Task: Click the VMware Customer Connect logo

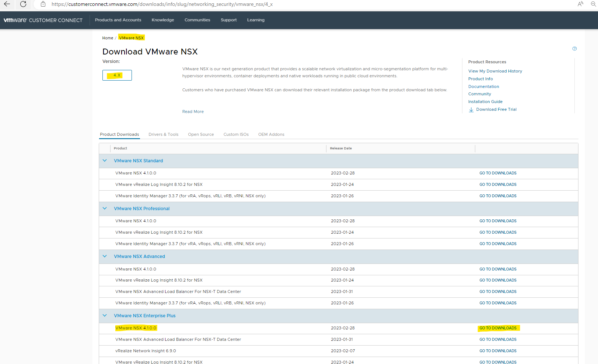Action: 43,20
